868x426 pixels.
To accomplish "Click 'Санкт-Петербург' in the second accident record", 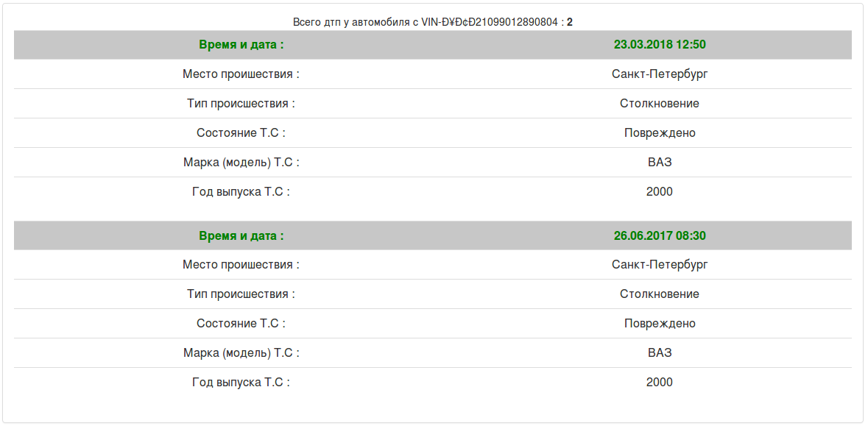I will pyautogui.click(x=660, y=264).
